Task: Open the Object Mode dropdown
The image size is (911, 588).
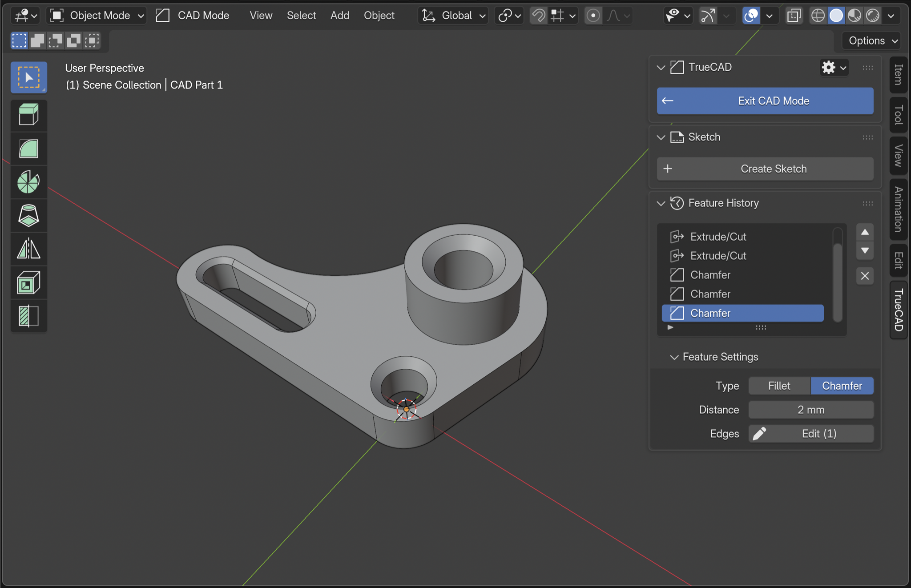Action: pyautogui.click(x=97, y=16)
